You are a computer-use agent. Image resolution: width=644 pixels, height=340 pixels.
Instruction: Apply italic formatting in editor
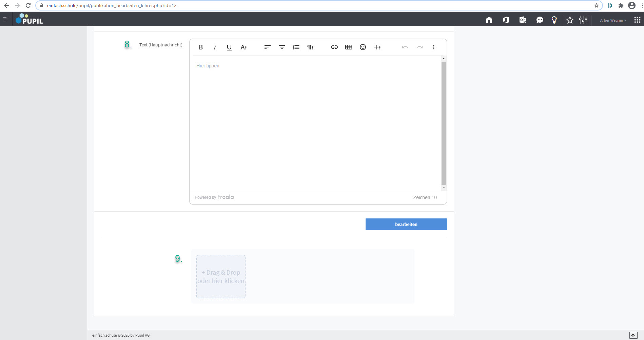[x=215, y=47]
